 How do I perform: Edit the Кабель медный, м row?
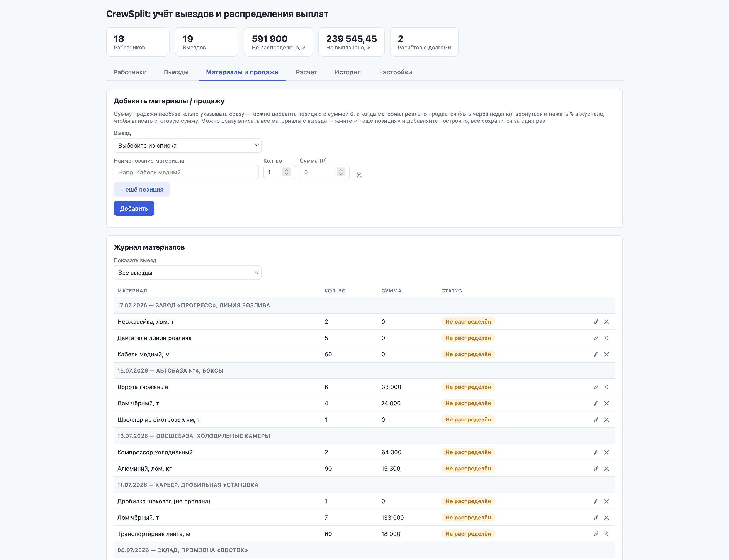pos(596,354)
